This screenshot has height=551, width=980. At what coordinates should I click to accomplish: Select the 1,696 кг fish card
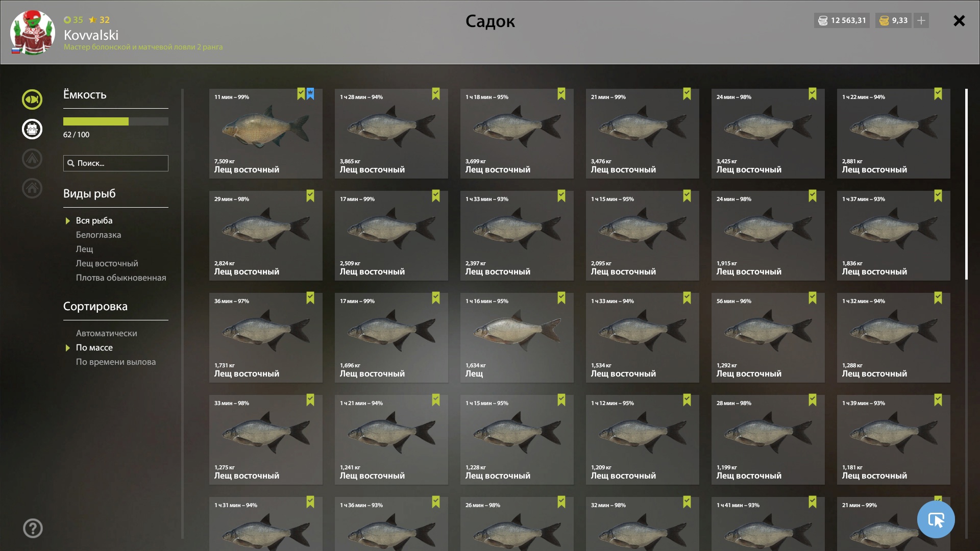pyautogui.click(x=391, y=338)
